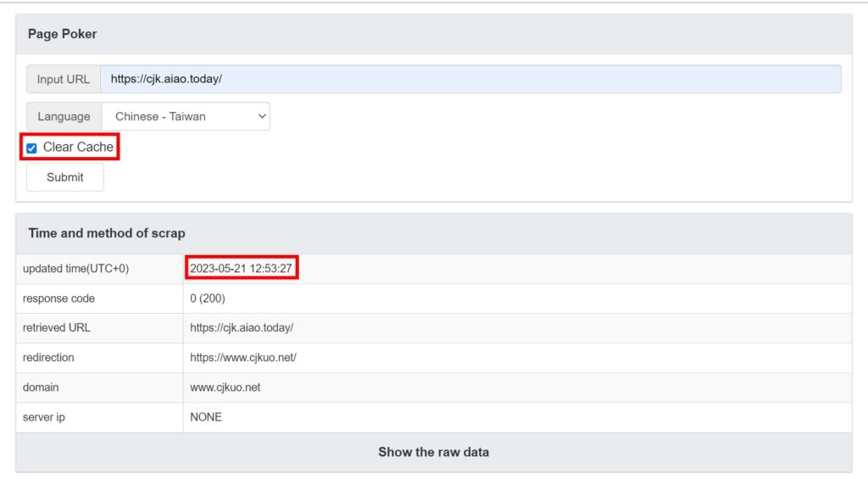Select the updated time value 2023-05-21 12:53:27
Screen dimensions: 868x479
point(241,269)
